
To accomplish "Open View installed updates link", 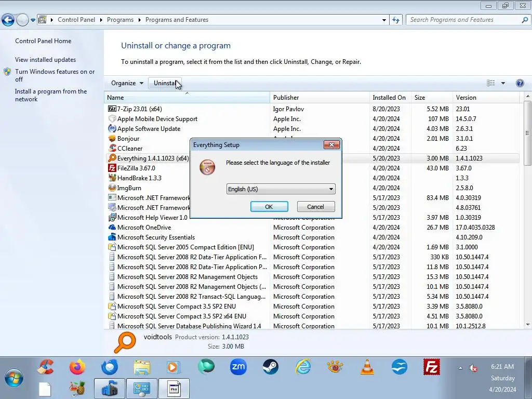I will tap(46, 60).
